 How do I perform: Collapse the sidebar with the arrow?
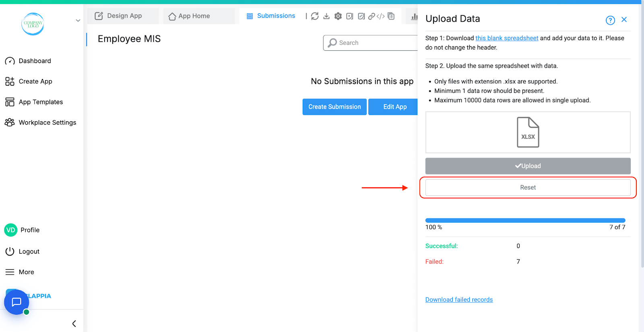click(x=74, y=324)
